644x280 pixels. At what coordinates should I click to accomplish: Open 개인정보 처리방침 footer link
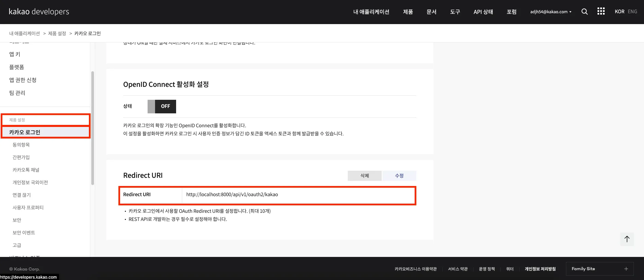coord(540,269)
